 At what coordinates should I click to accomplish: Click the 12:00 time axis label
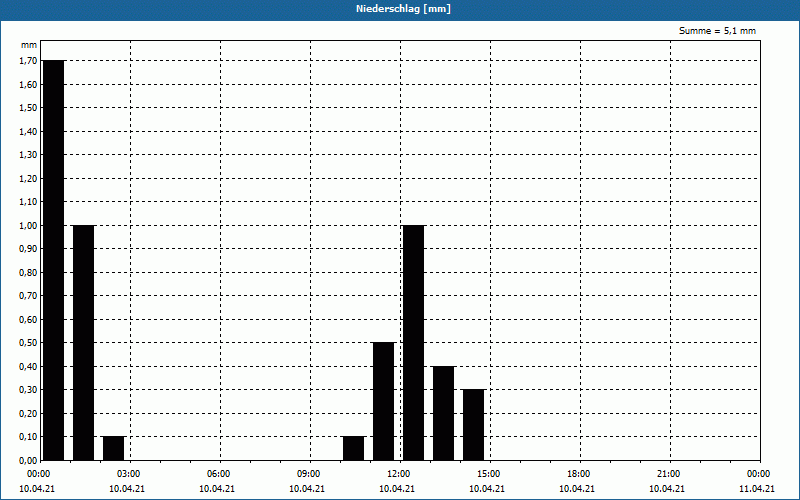pos(398,474)
